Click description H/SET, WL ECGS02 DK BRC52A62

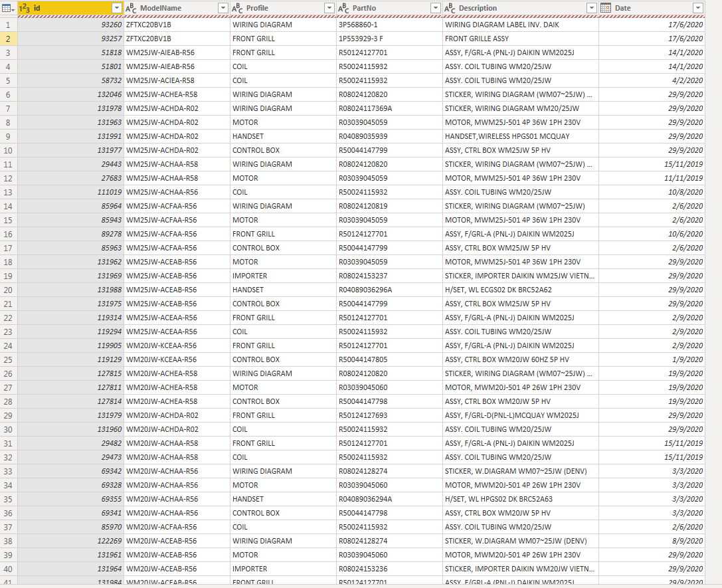click(x=521, y=290)
